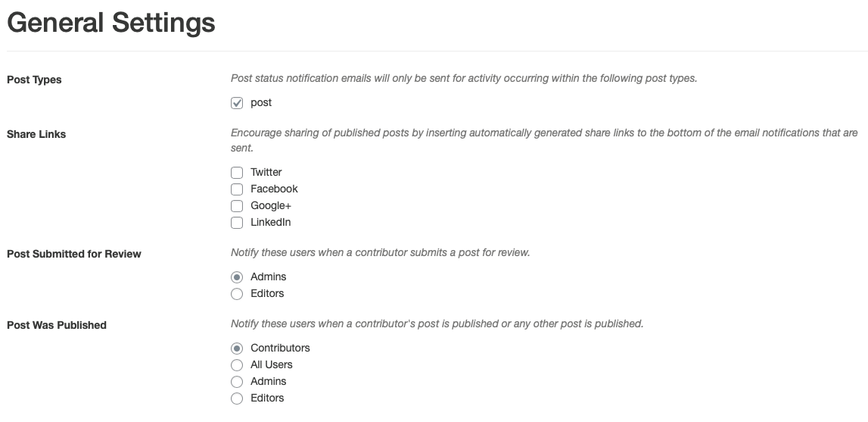Screen dimensions: 868x422
Task: Click the Share Links section heading
Action: (x=36, y=135)
